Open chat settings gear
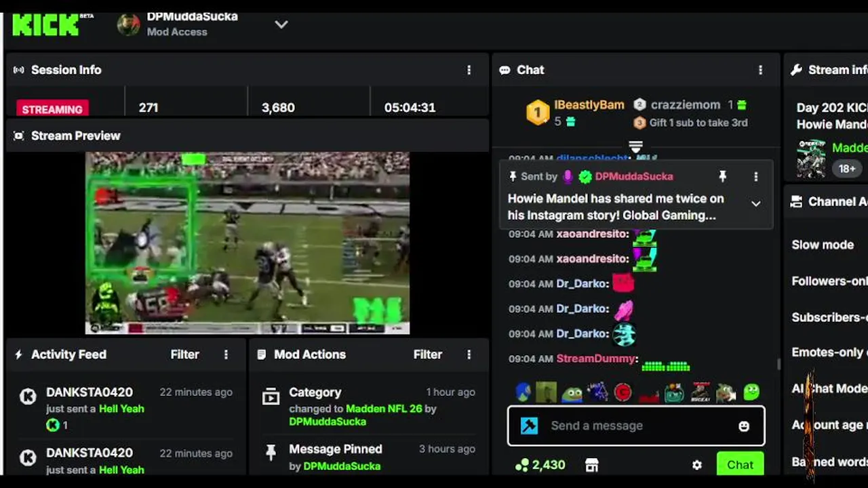Image resolution: width=868 pixels, height=488 pixels. [697, 465]
